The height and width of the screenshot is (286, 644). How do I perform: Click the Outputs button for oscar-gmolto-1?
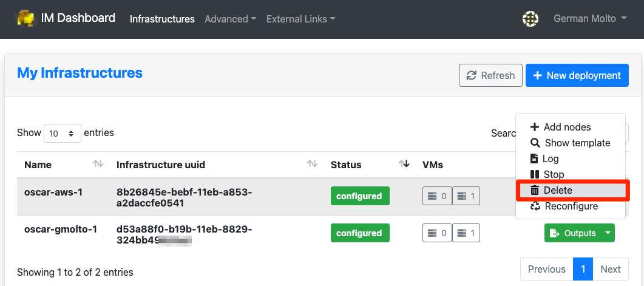(572, 233)
